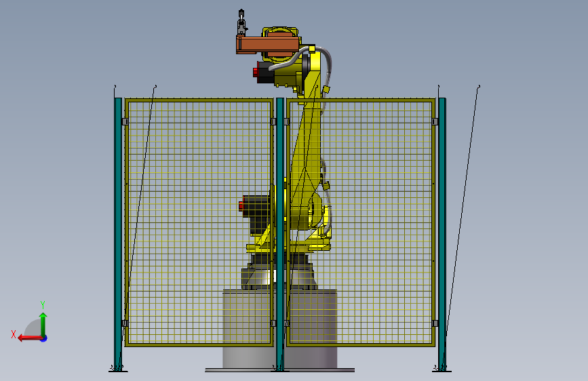This screenshot has height=381, width=588.
Task: Select the flat base plate under pedestal
Action: pyautogui.click(x=279, y=370)
